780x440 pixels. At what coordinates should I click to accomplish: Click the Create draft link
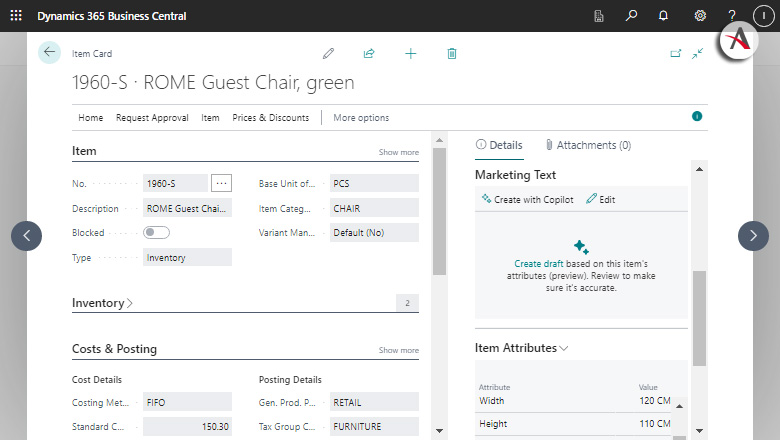tap(539, 264)
